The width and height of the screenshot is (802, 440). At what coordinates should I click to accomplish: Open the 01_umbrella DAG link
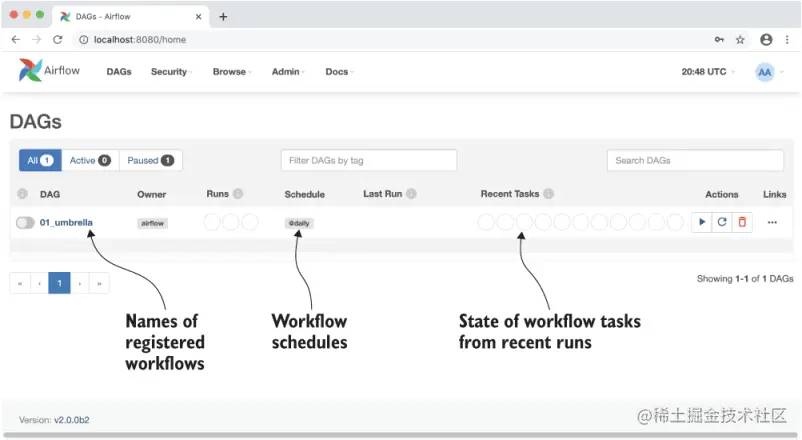[x=66, y=223]
